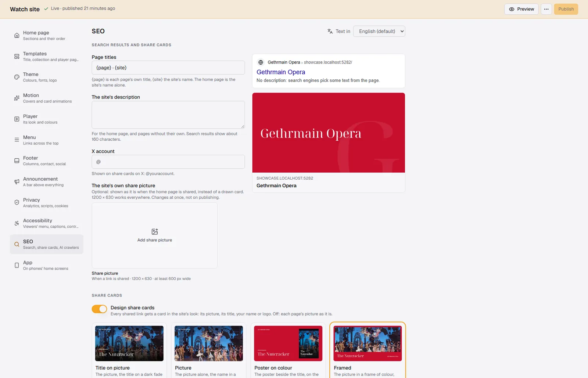Click the translate icon beside Text in
This screenshot has height=378, width=588.
tap(330, 31)
